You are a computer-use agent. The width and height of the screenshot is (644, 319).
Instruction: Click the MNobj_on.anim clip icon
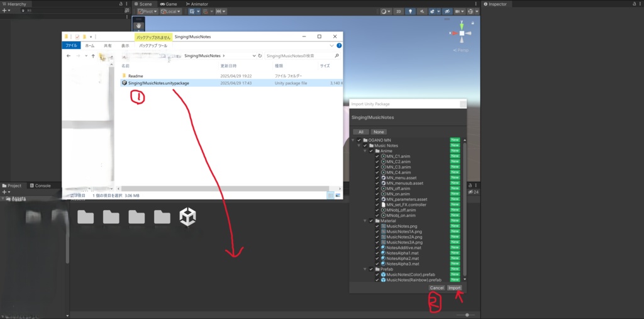383,215
